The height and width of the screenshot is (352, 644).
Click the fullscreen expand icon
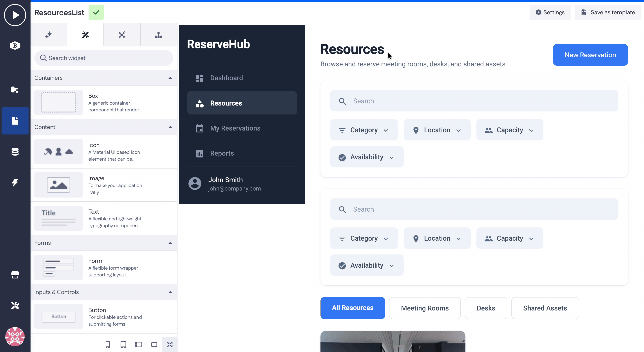click(x=170, y=345)
